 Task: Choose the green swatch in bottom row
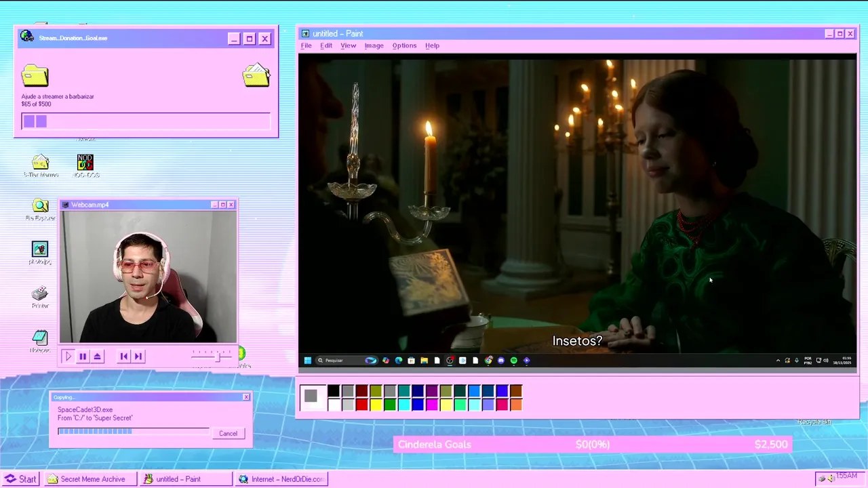coord(390,405)
